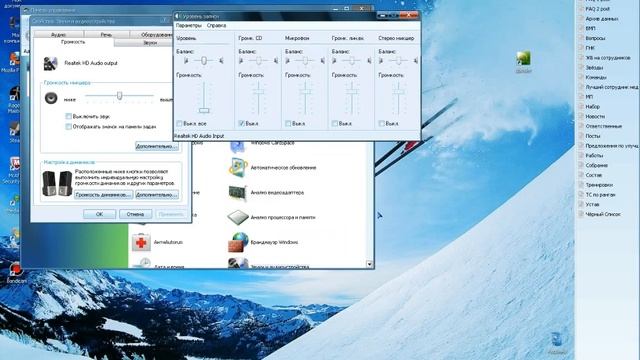Screen dimensions: 640x360
Task: Open Recycle Bin on desktop
Action: click(x=557, y=340)
